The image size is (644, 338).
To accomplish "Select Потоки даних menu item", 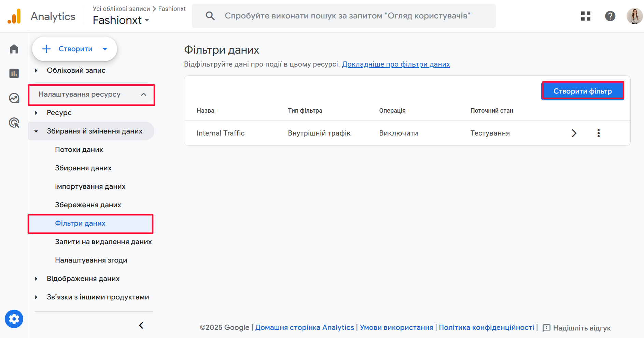I will (79, 150).
